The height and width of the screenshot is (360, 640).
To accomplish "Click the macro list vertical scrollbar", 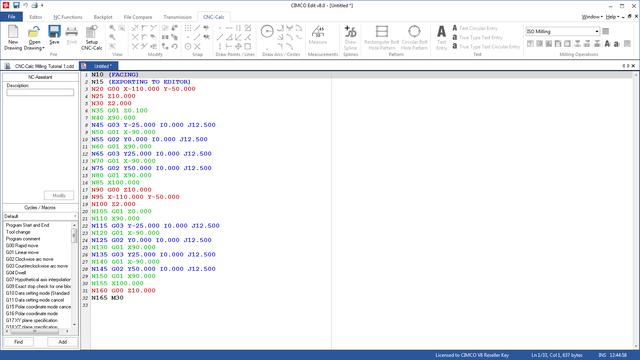I will tap(74, 275).
